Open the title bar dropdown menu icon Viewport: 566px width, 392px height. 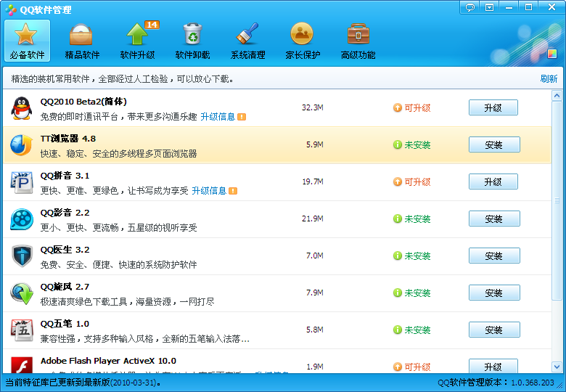tap(490, 7)
